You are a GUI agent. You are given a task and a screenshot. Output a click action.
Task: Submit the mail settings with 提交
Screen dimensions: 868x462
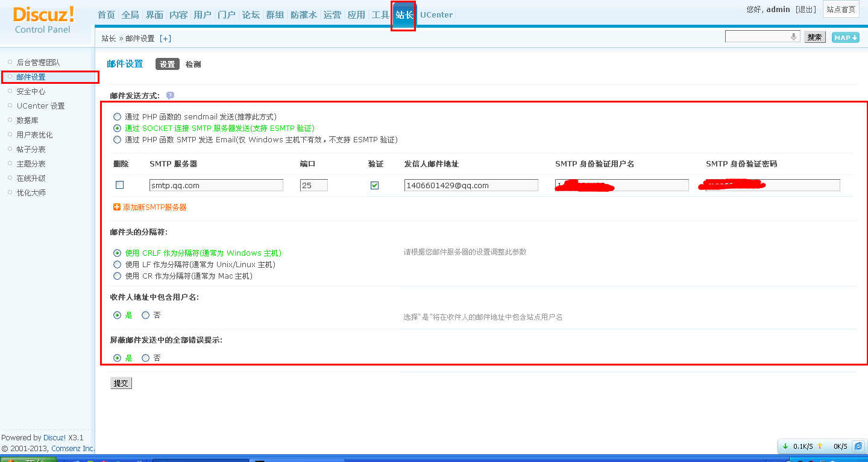coord(121,384)
